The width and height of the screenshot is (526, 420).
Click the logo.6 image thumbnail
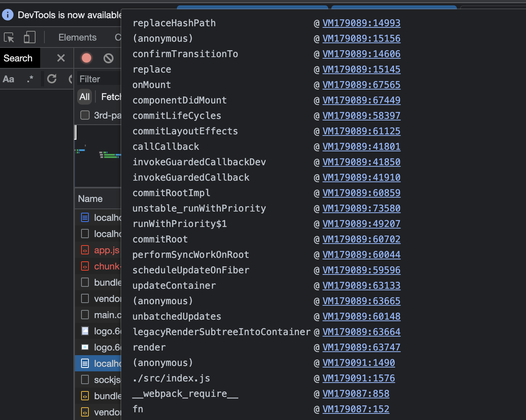[85, 331]
